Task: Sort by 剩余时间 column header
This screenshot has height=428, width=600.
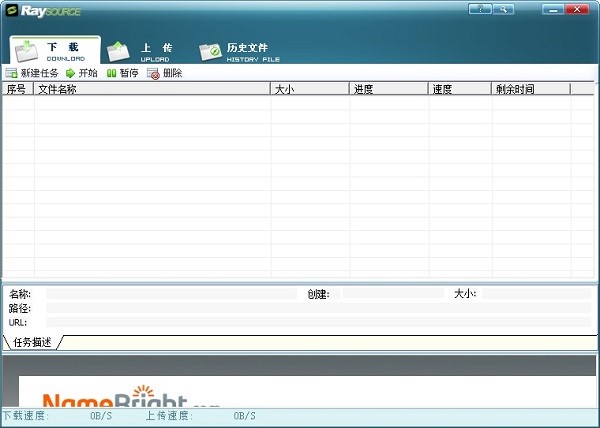Action: coord(531,89)
